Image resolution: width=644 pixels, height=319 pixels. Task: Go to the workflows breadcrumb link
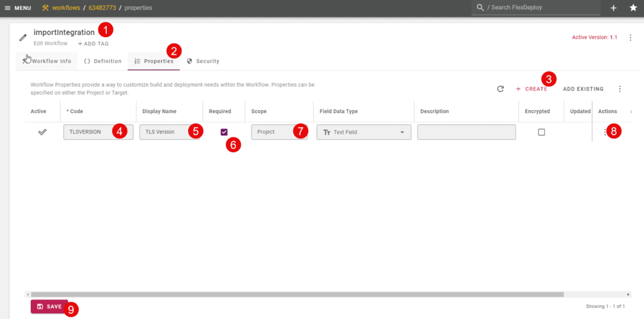pos(65,8)
